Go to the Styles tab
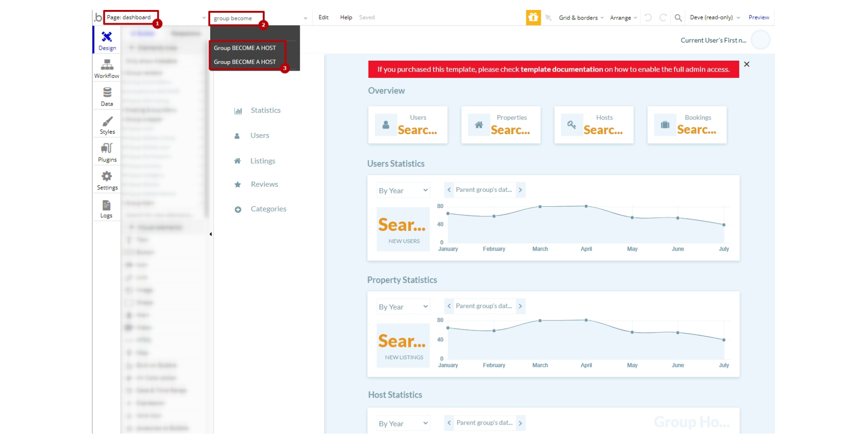 click(107, 124)
